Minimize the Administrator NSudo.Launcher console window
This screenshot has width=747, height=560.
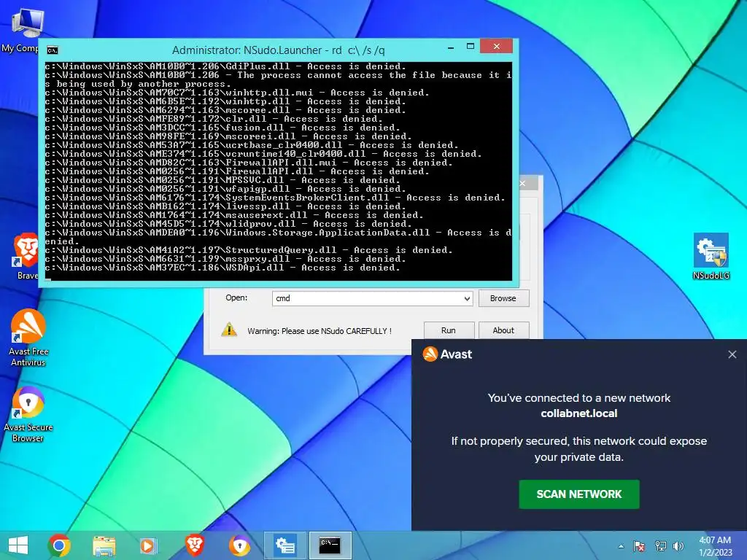click(x=451, y=47)
